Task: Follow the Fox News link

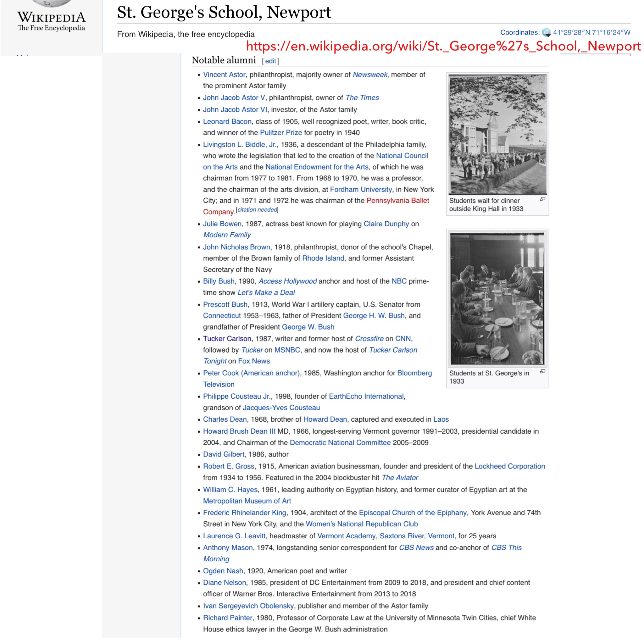Action: click(254, 361)
